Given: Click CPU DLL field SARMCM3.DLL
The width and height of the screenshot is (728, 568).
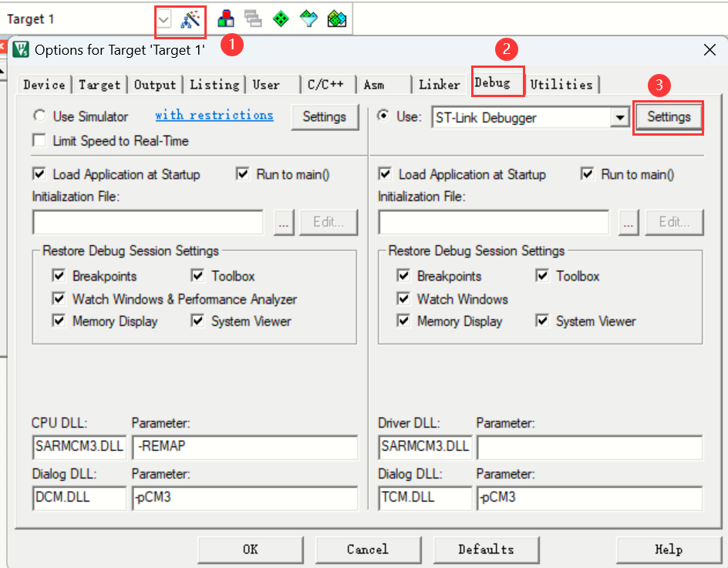Looking at the screenshot, I should tap(79, 446).
